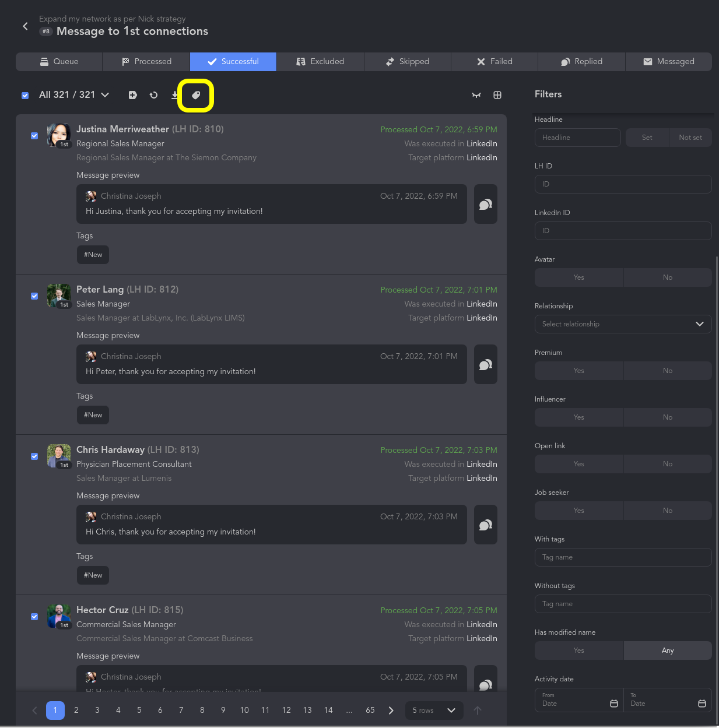Image resolution: width=719 pixels, height=728 pixels.
Task: Click the download icon in the toolbar
Action: [175, 95]
